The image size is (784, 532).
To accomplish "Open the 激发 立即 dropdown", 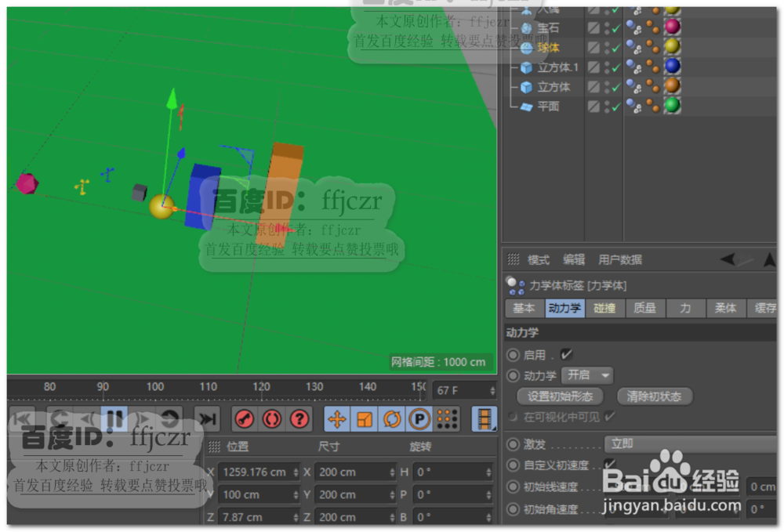I will tap(691, 443).
